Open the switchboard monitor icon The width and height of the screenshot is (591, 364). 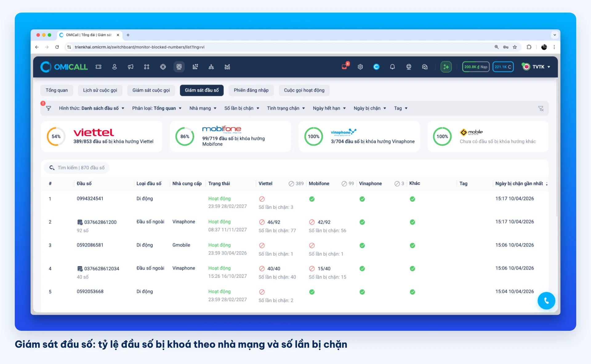179,67
